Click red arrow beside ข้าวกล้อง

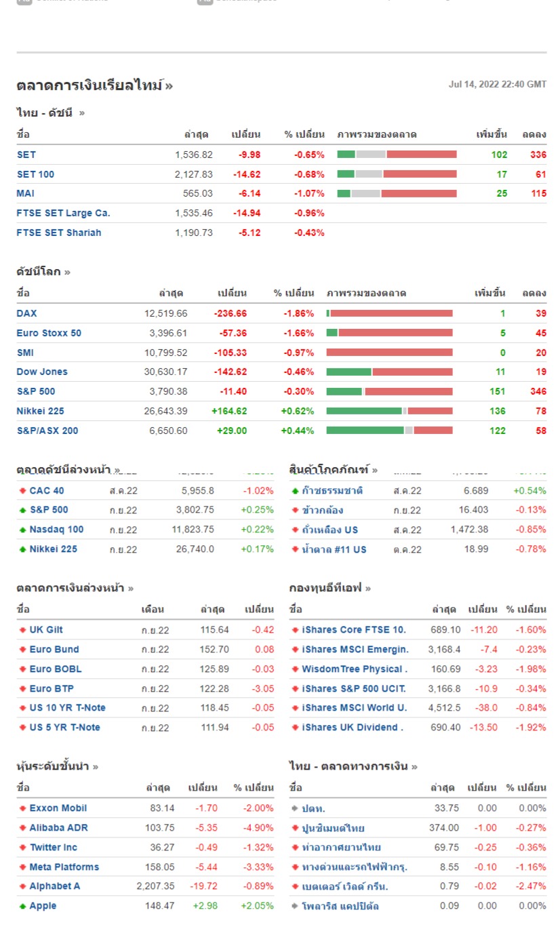click(x=295, y=510)
